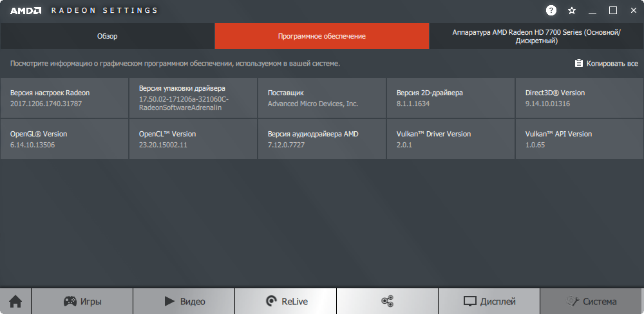Switch to Аппаратура AMD Radeon HD 7700 tab

coord(536,36)
